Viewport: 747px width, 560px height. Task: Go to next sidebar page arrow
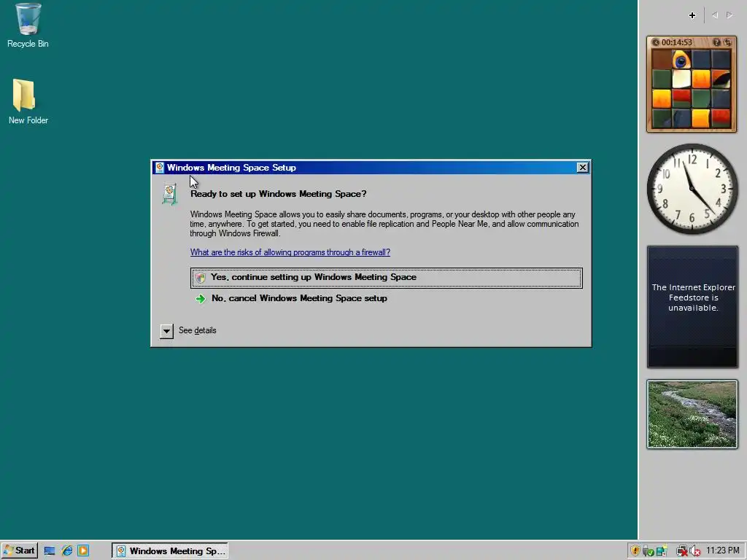(x=729, y=15)
